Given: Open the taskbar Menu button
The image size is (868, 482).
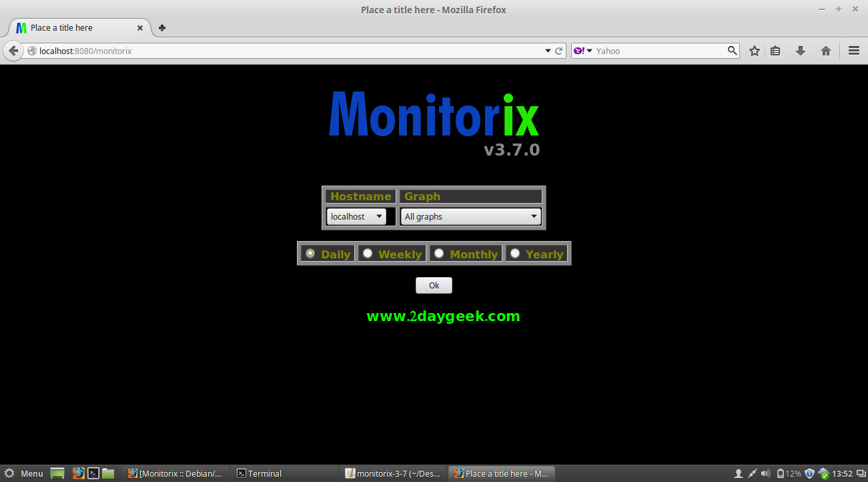Looking at the screenshot, I should (24, 473).
